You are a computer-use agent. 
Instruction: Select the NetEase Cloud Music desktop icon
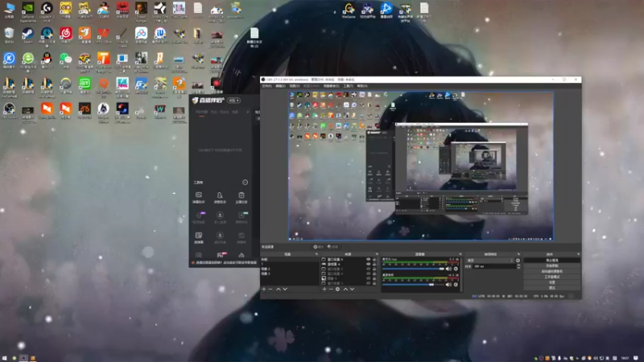coord(65,35)
